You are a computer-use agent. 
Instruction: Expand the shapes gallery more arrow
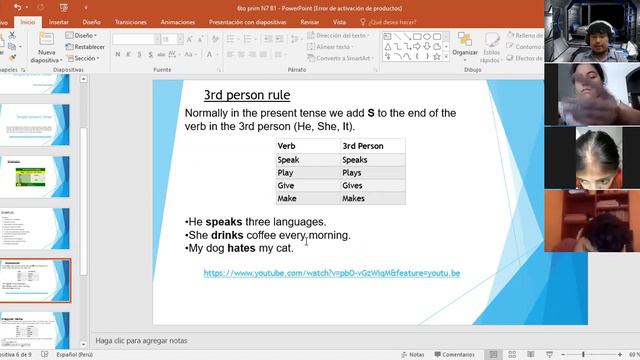pyautogui.click(x=446, y=57)
